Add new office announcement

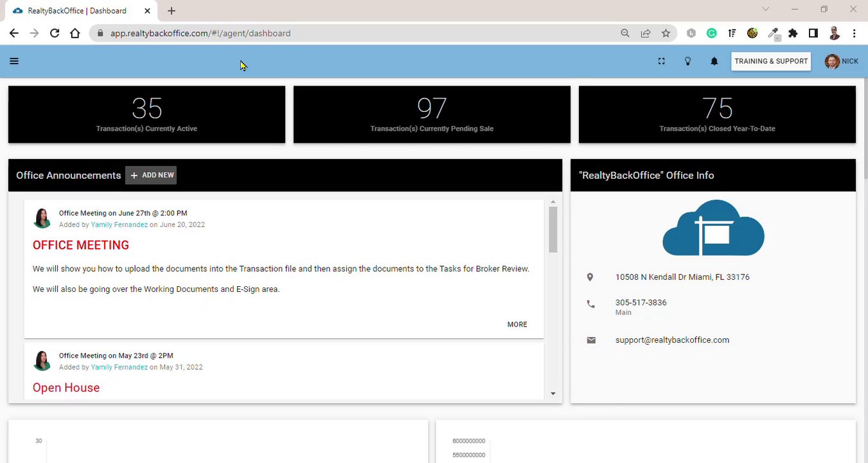151,175
